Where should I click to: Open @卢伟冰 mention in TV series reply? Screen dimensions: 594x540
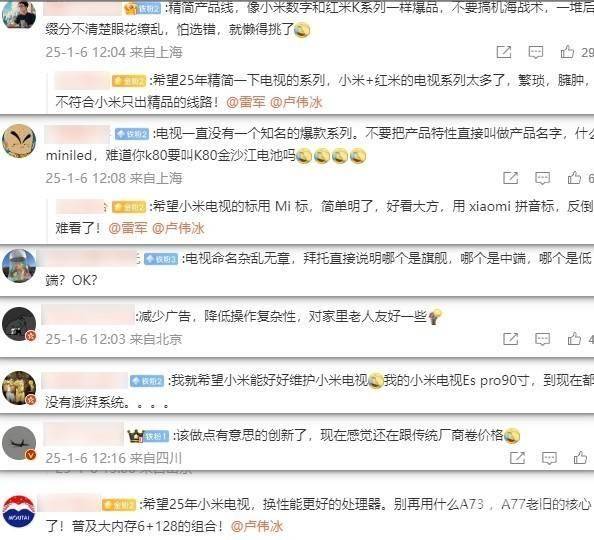[296, 102]
